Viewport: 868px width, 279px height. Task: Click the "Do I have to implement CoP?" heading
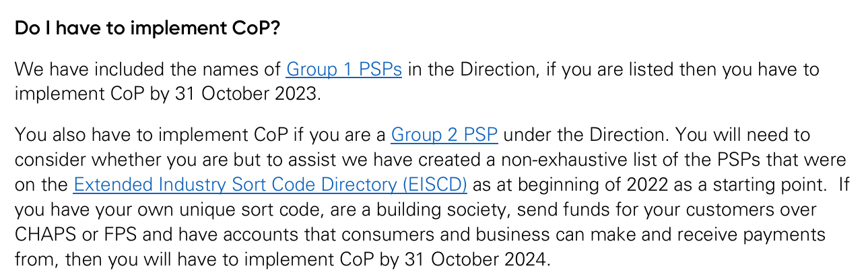147,29
